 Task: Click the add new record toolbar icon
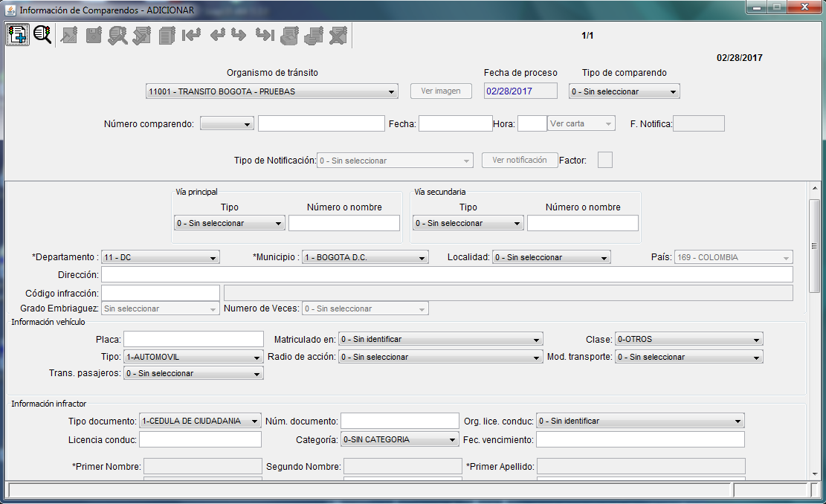17,34
